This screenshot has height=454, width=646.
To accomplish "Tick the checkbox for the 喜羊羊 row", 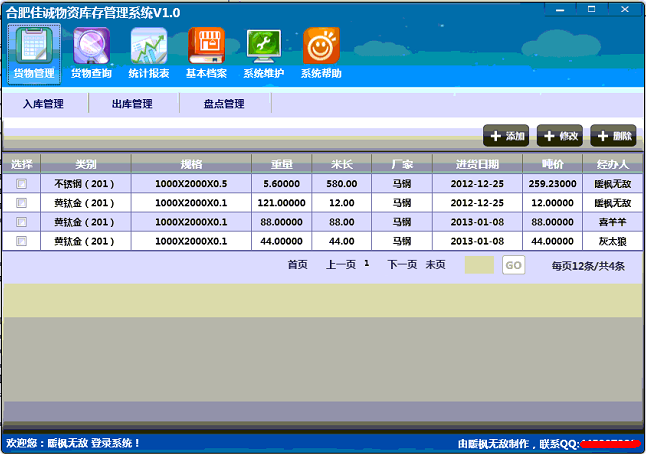I will [x=21, y=222].
